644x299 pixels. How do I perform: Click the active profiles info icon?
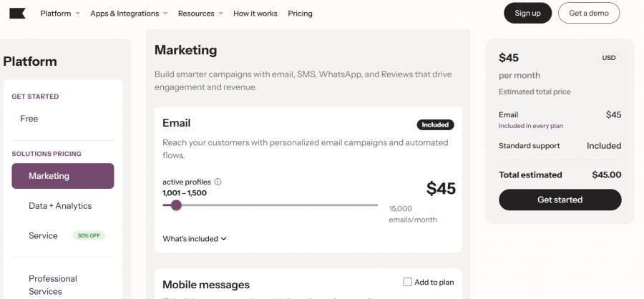tap(218, 182)
